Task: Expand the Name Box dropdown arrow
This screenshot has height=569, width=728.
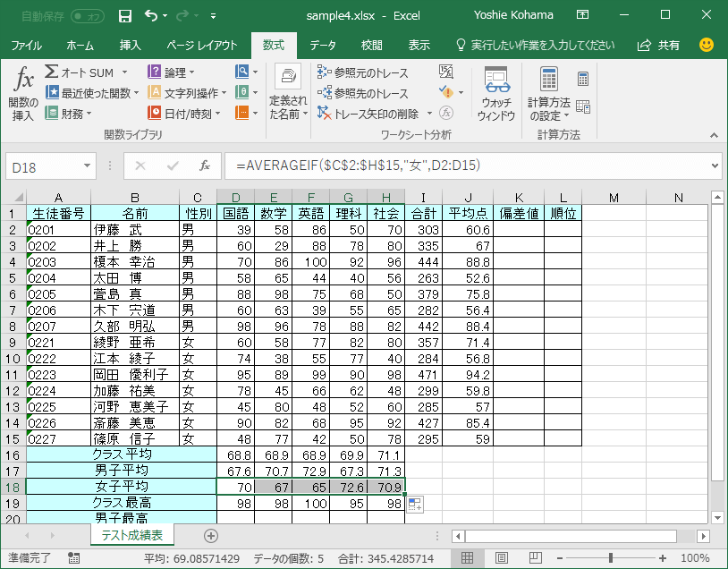Action: pyautogui.click(x=87, y=166)
